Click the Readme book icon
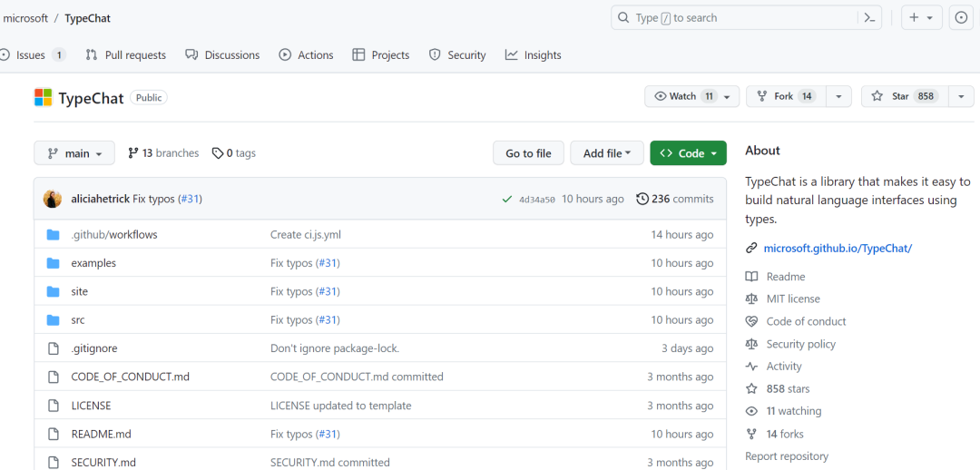Viewport: 980px width, 470px height. coord(751,276)
